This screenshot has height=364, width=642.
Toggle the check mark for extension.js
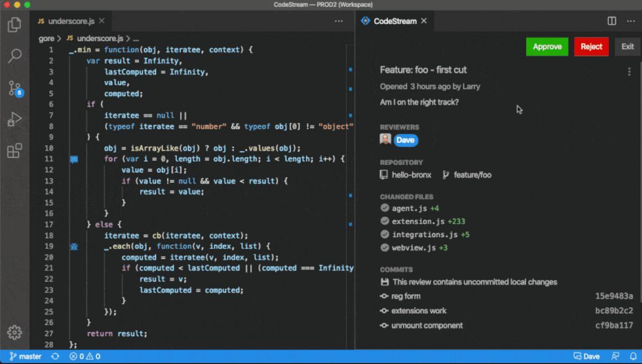pos(384,221)
